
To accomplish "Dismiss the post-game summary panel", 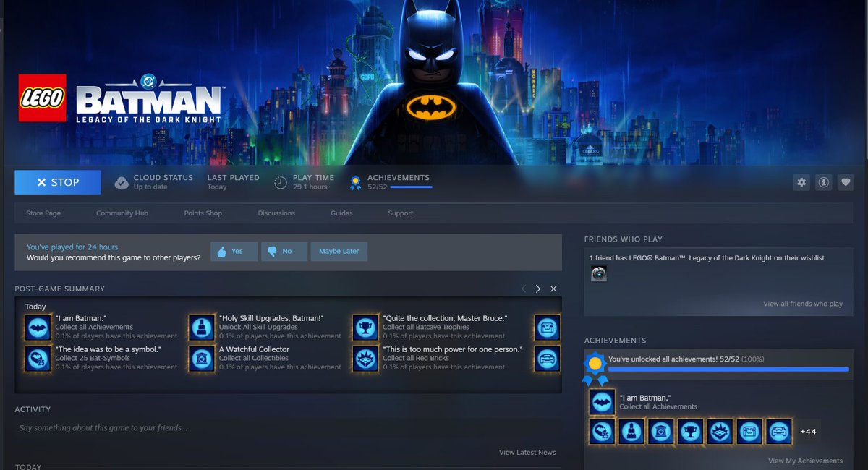I will click(x=553, y=289).
